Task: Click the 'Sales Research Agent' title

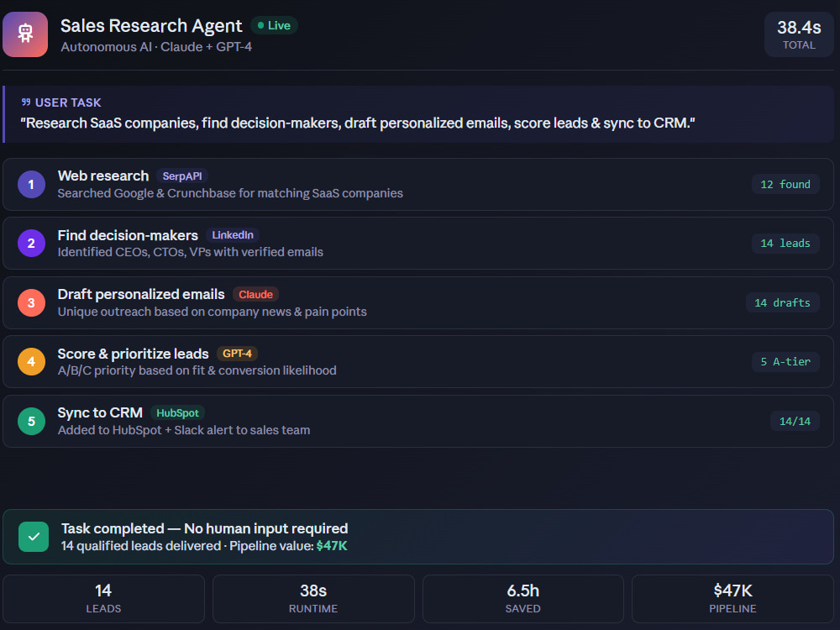Action: click(x=151, y=26)
